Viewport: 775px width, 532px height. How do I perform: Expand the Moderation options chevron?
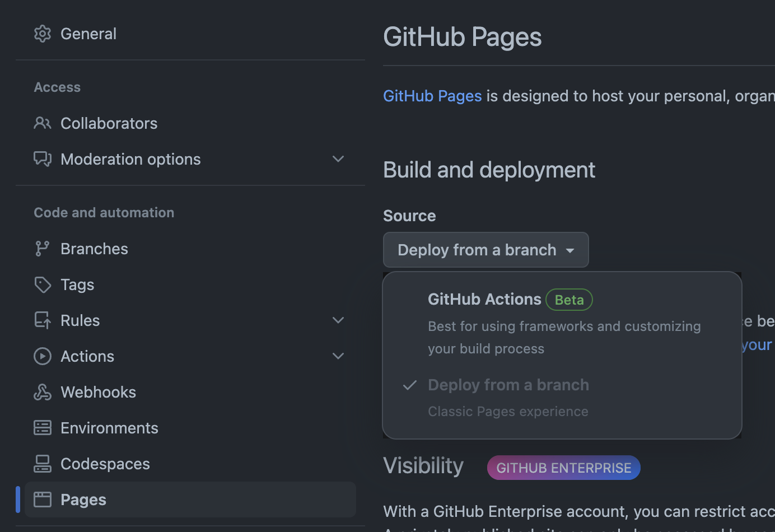click(338, 159)
